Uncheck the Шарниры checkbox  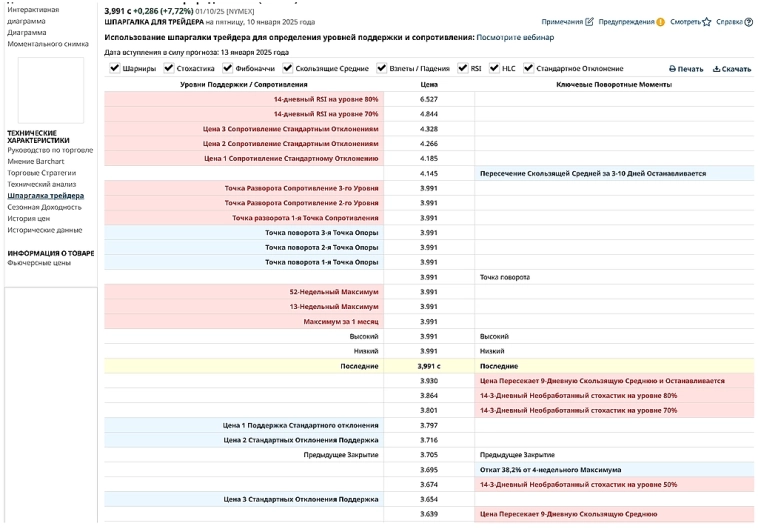pos(114,69)
